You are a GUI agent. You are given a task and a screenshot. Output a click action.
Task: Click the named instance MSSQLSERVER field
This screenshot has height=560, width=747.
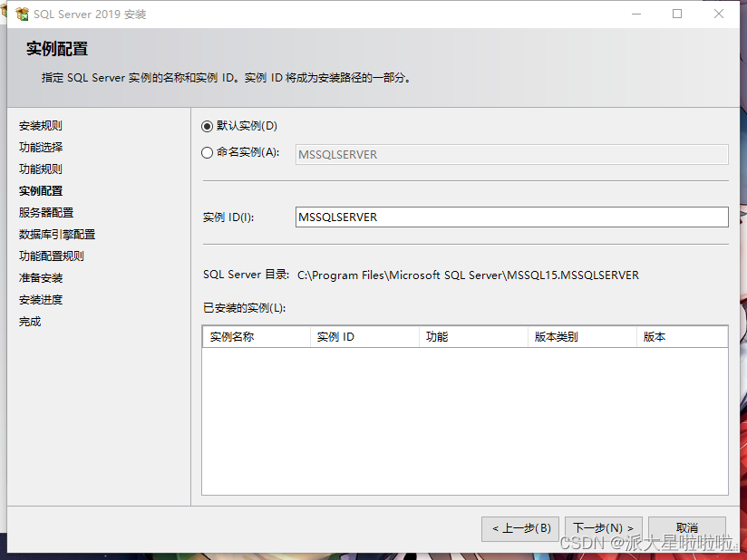click(x=511, y=154)
